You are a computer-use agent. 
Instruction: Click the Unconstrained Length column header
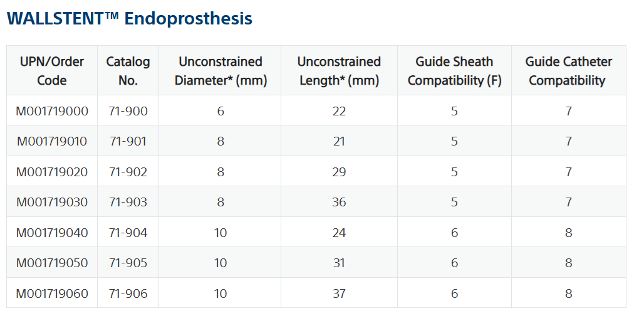tap(339, 71)
